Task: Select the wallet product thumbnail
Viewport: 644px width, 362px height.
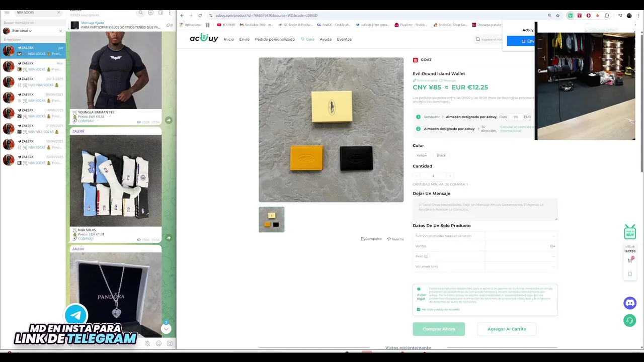Action: click(272, 219)
